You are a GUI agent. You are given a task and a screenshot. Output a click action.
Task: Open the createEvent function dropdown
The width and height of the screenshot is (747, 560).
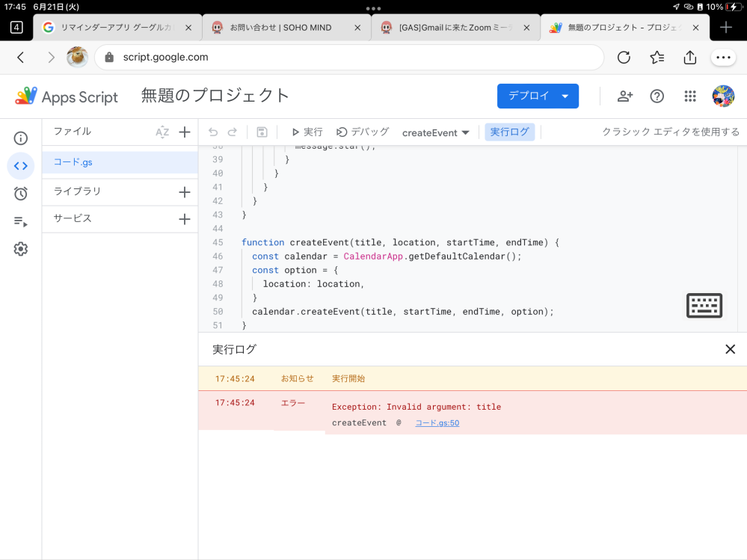tap(436, 133)
